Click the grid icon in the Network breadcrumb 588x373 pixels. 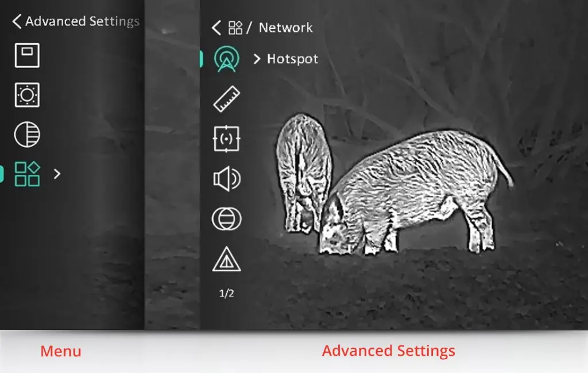point(235,27)
